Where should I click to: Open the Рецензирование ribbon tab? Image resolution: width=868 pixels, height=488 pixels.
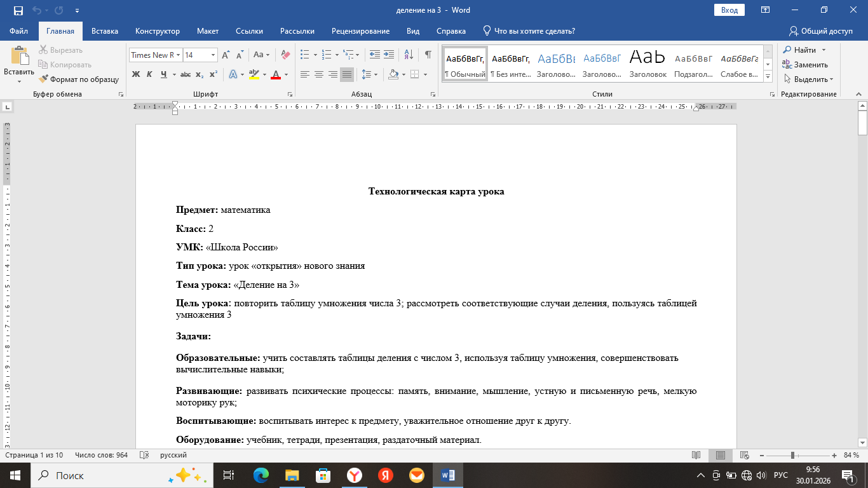(361, 31)
